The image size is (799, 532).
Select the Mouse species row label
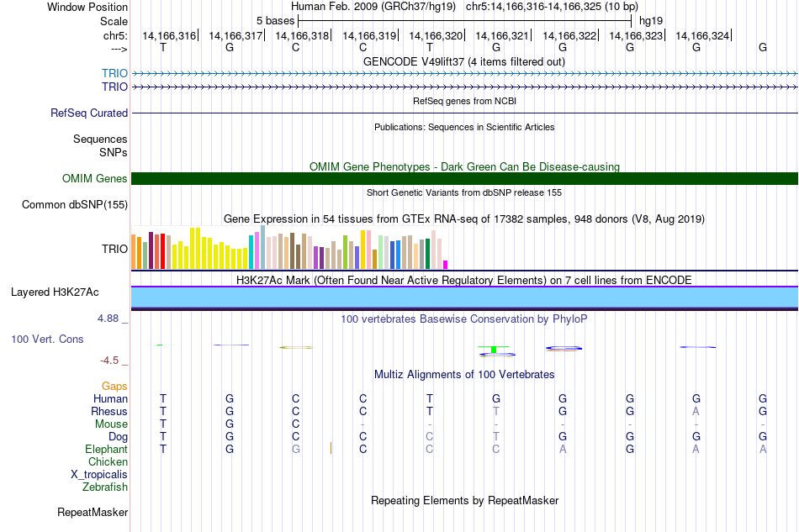(x=111, y=424)
